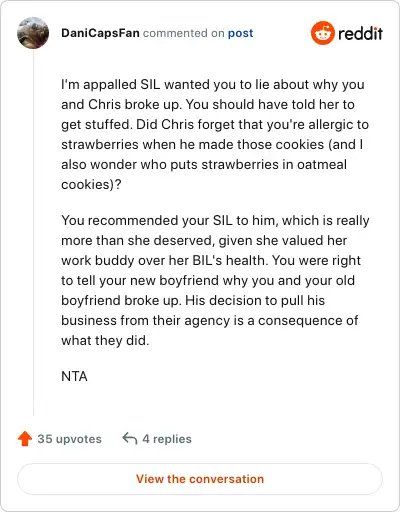The width and height of the screenshot is (400, 512).
Task: Open the "4 replies" label
Action: (x=167, y=439)
